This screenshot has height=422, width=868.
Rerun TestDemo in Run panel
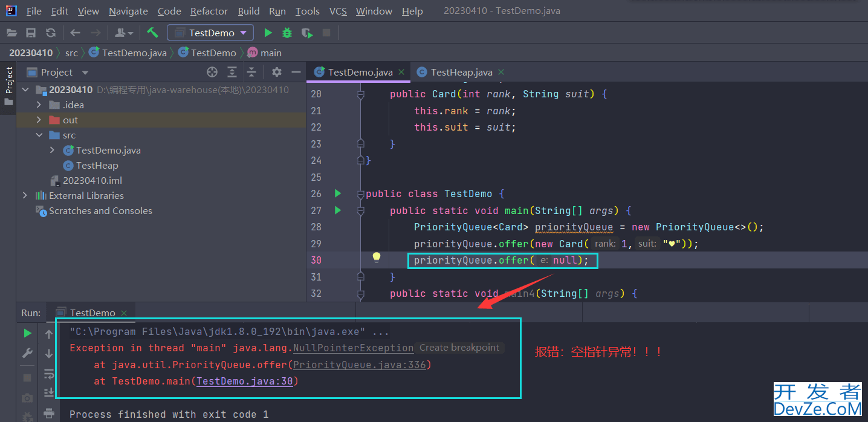click(x=27, y=333)
